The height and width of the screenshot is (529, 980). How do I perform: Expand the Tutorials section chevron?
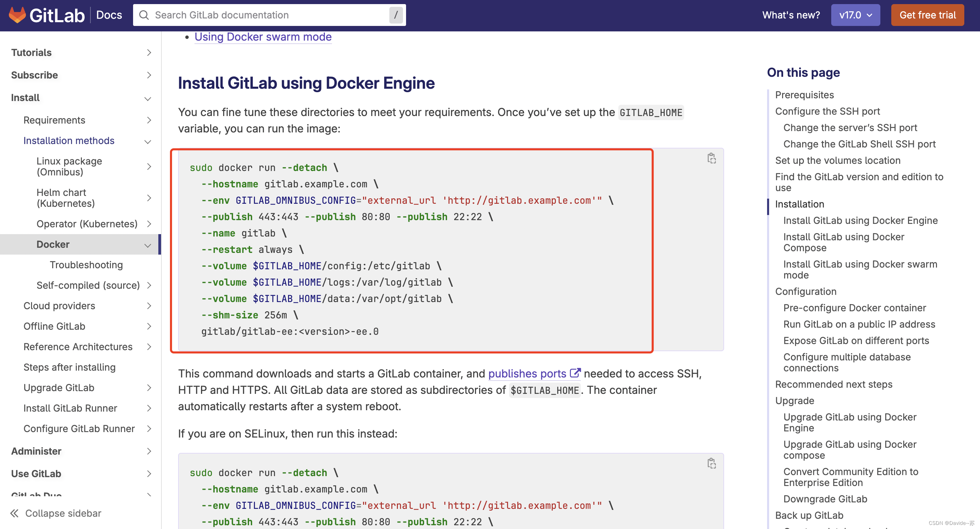(x=149, y=53)
